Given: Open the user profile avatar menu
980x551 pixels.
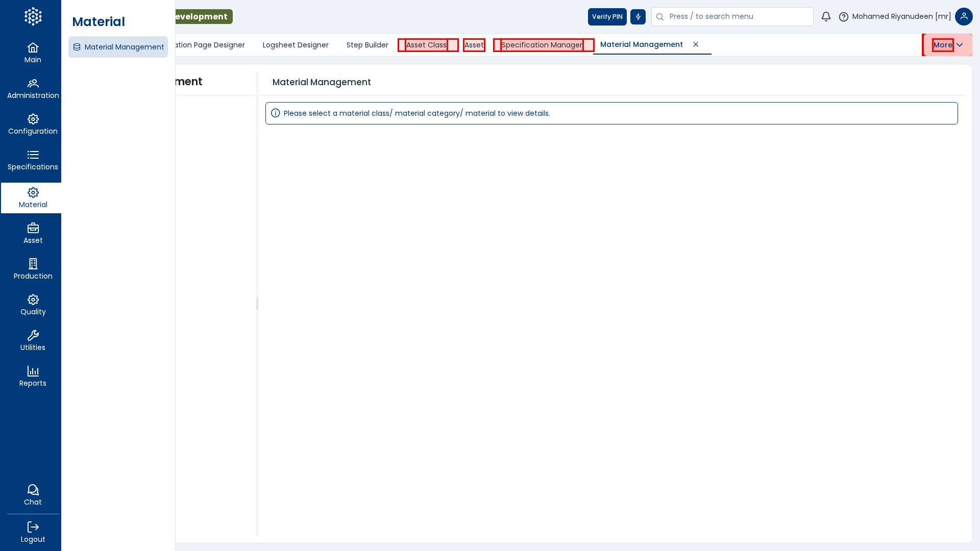Looking at the screenshot, I should 964,17.
